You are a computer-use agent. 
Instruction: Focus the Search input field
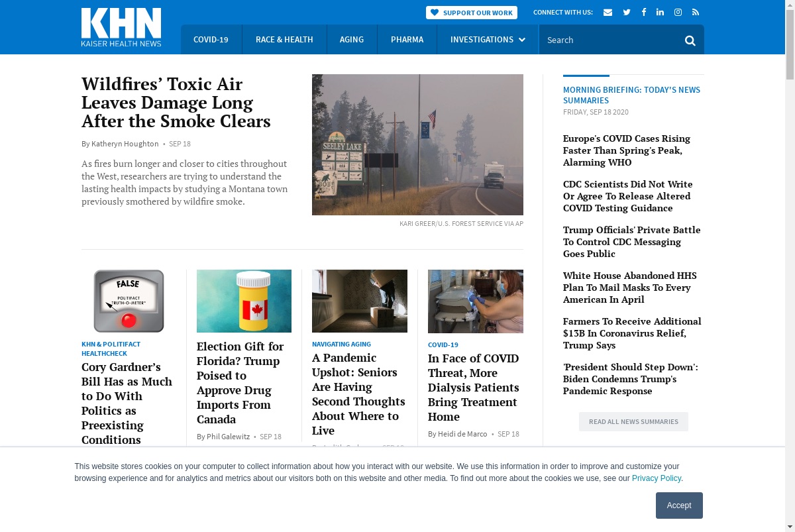609,40
